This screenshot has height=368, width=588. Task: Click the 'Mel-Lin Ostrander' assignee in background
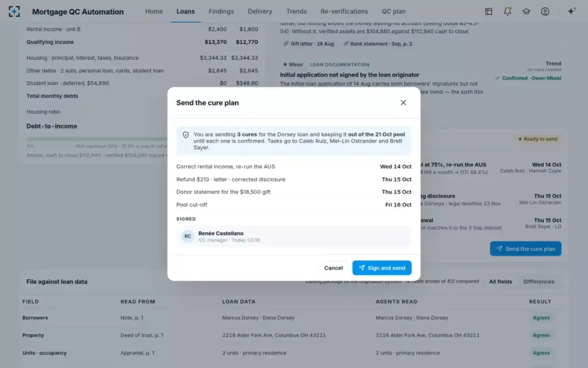(540, 203)
